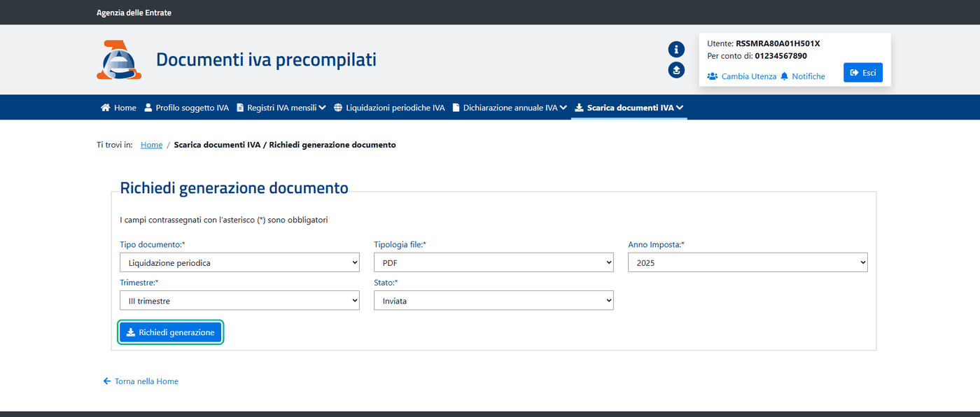Open the Tipo documento dropdown
The image size is (980, 417).
(x=239, y=262)
